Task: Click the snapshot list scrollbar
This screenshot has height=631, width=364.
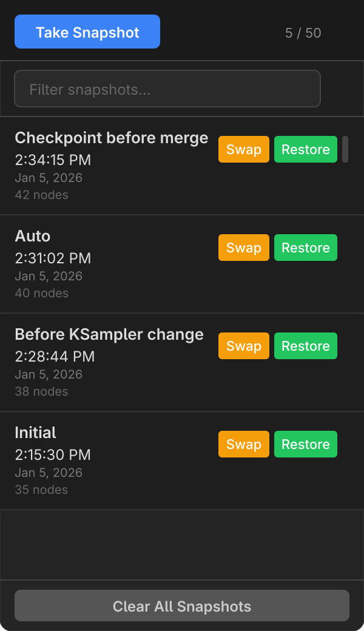Action: [x=346, y=149]
